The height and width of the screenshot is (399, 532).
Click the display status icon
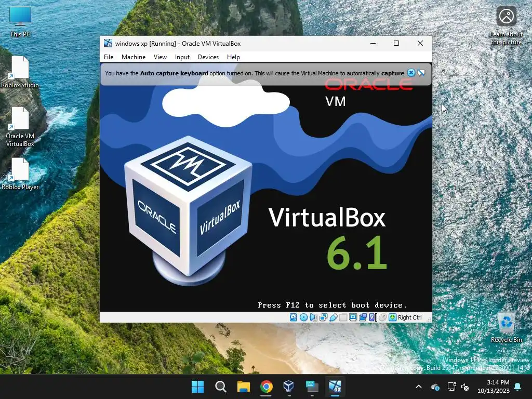click(x=353, y=317)
